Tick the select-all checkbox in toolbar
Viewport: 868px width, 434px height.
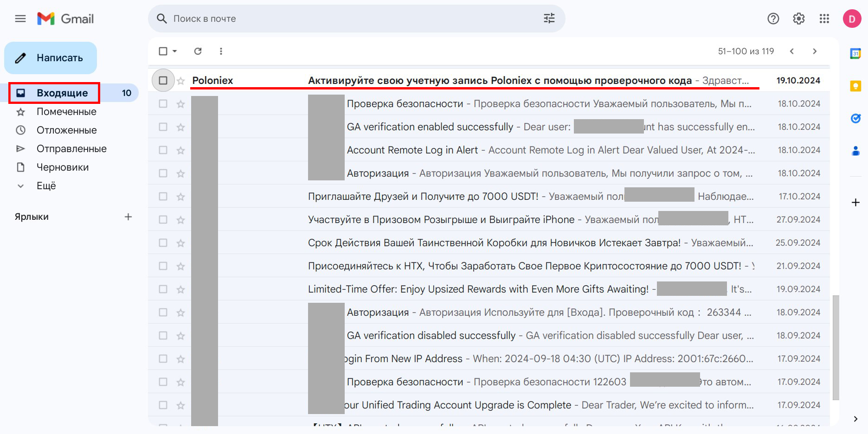(x=163, y=51)
